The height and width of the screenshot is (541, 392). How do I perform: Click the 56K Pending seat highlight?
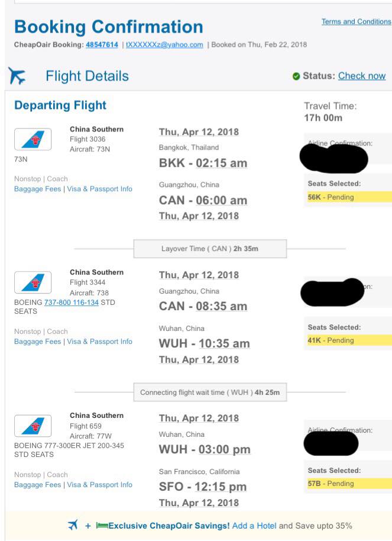tap(349, 197)
